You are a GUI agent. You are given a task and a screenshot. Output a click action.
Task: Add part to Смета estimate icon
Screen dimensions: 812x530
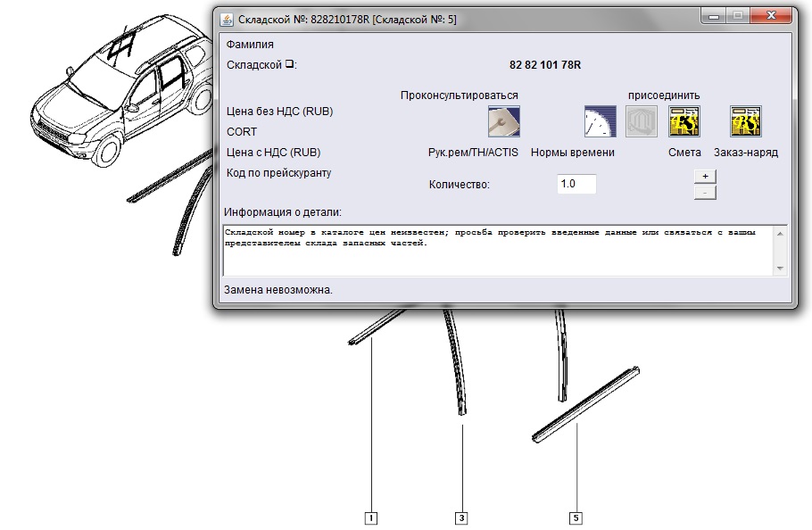(x=684, y=120)
